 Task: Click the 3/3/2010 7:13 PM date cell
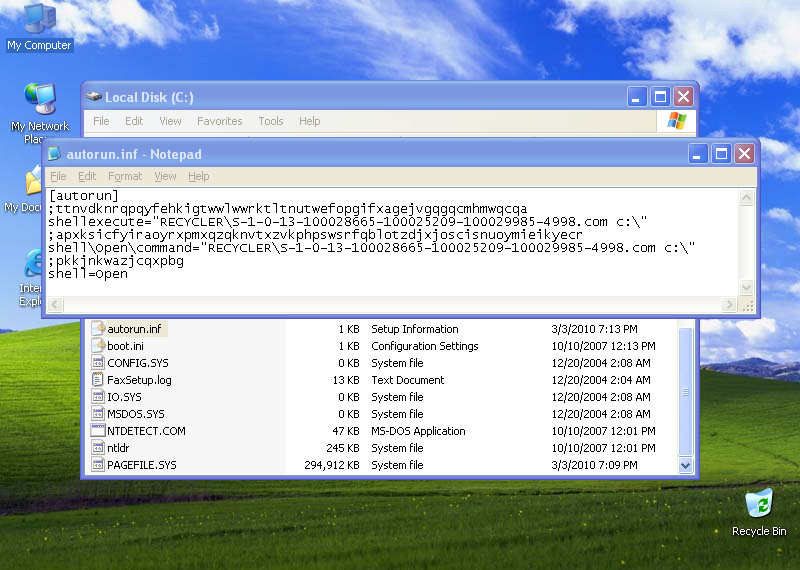(x=594, y=329)
